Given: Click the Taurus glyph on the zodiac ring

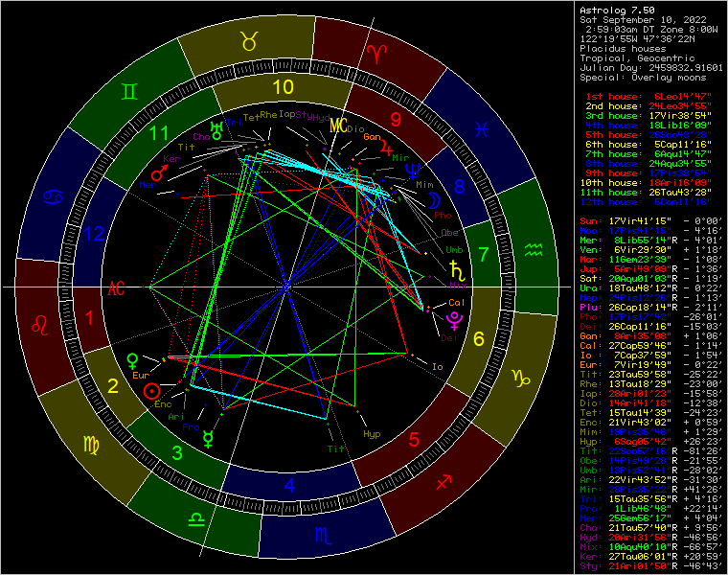Looking at the screenshot, I should point(249,40).
